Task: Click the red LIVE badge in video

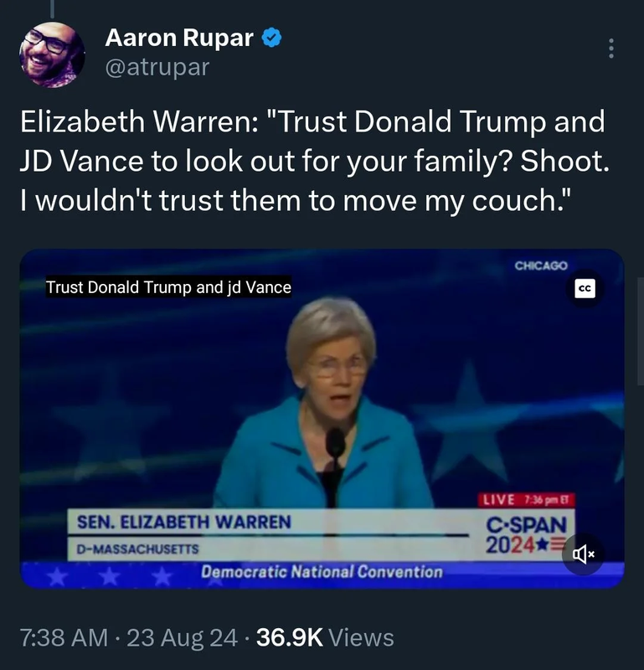Action: click(x=526, y=499)
